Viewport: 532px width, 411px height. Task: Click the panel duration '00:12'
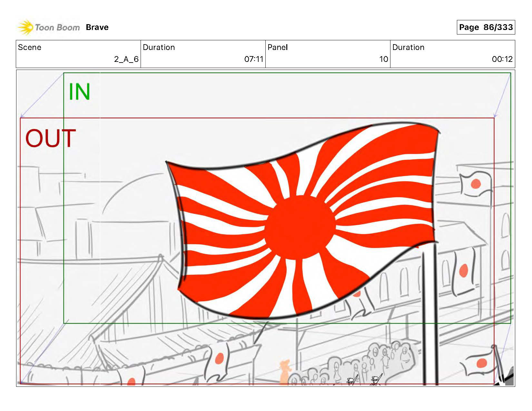pos(502,59)
